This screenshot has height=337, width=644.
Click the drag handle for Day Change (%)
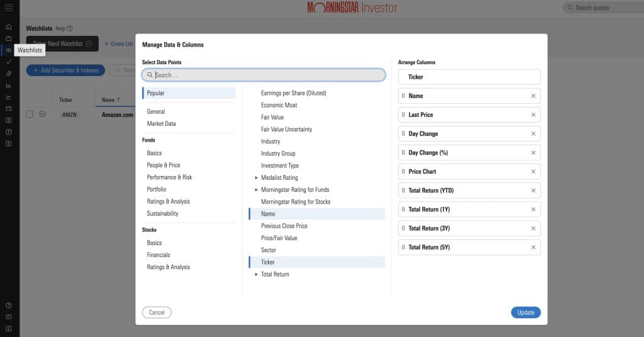click(403, 152)
